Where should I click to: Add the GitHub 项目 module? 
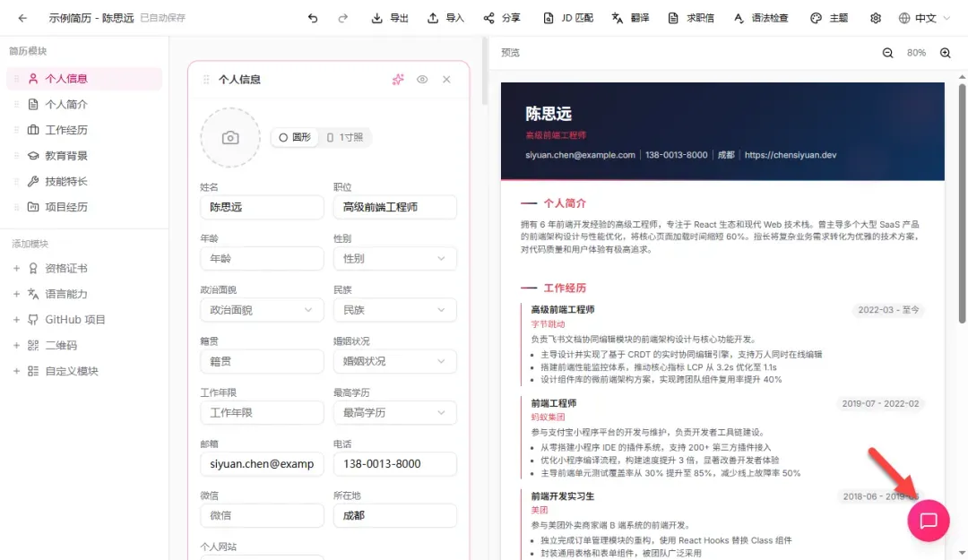(75, 320)
